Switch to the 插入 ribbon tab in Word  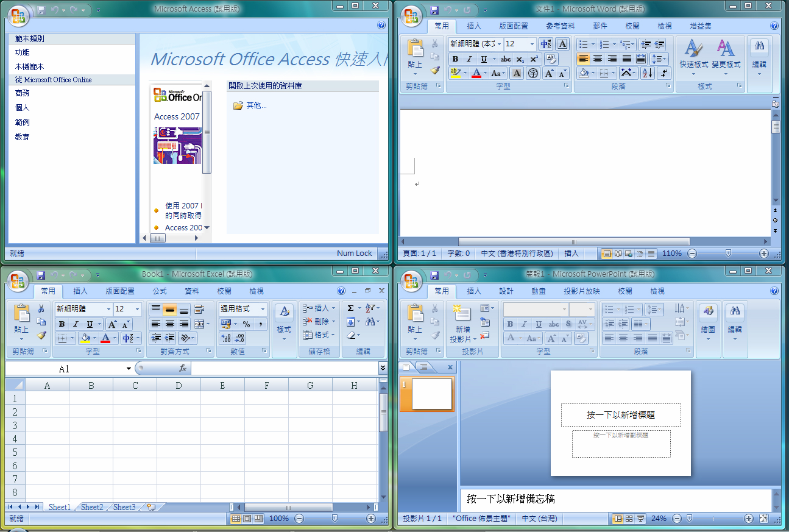(x=474, y=26)
